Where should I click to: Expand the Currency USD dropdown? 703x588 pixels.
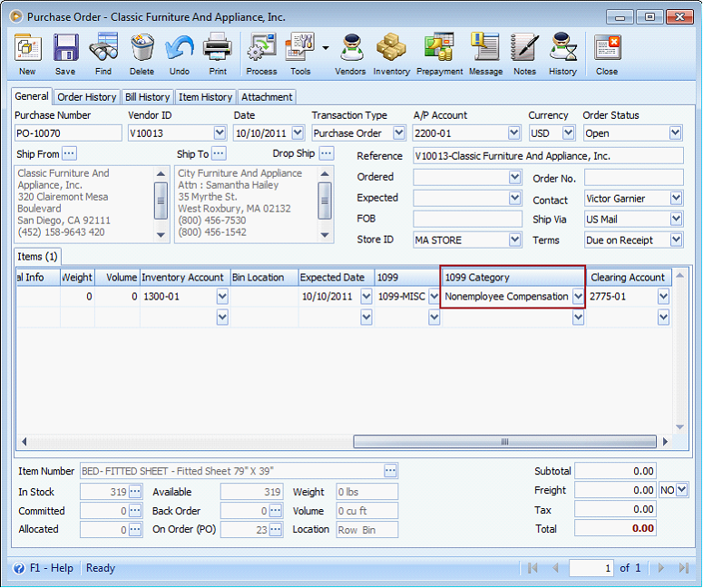pyautogui.click(x=568, y=133)
